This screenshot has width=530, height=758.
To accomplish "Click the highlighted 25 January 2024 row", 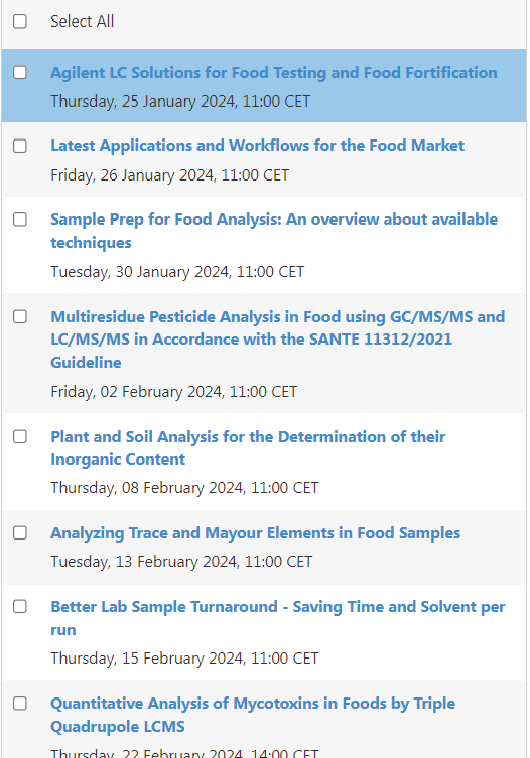I will click(264, 86).
